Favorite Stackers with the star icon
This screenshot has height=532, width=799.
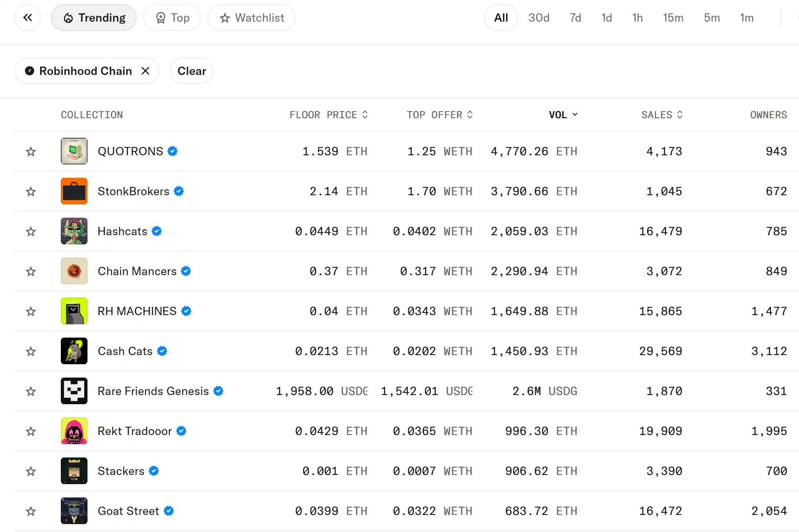point(31,471)
